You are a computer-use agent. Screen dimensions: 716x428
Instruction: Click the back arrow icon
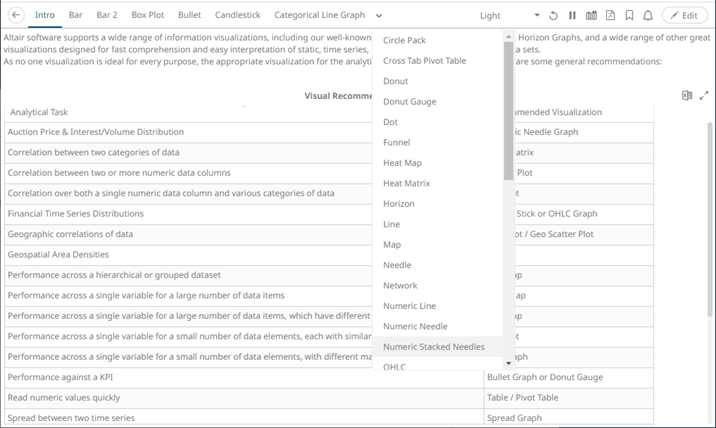[x=16, y=16]
